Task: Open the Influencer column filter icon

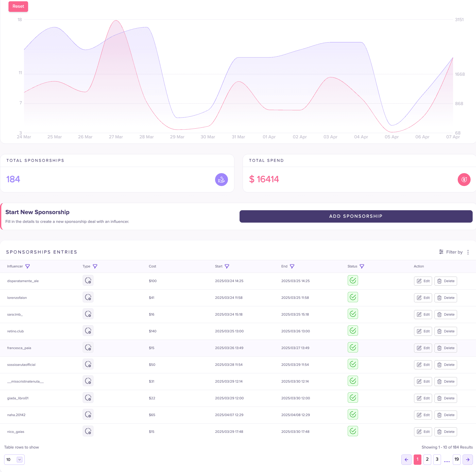Action: click(28, 266)
